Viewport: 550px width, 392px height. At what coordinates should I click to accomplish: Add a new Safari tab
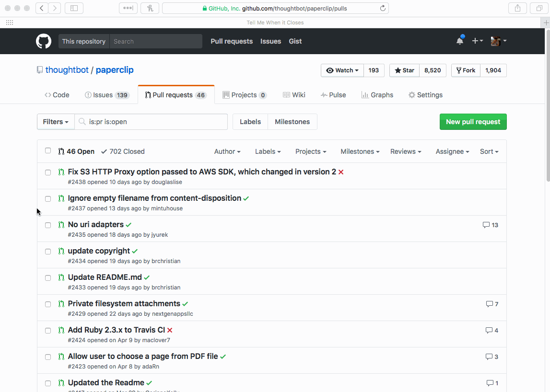click(546, 23)
